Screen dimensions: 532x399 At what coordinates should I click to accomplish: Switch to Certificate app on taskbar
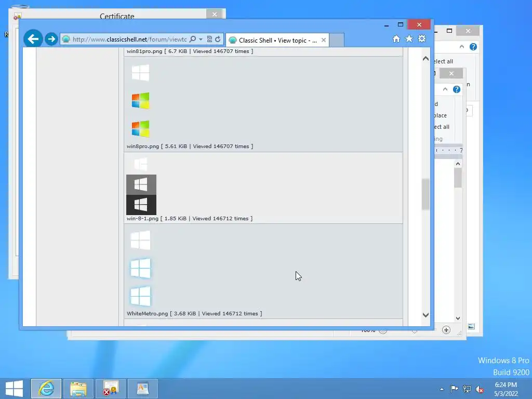click(110, 389)
